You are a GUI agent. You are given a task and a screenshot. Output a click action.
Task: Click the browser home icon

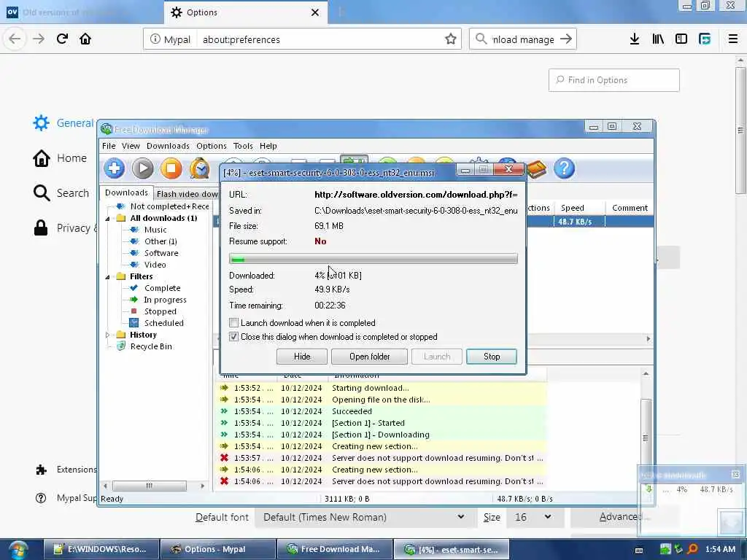point(85,39)
